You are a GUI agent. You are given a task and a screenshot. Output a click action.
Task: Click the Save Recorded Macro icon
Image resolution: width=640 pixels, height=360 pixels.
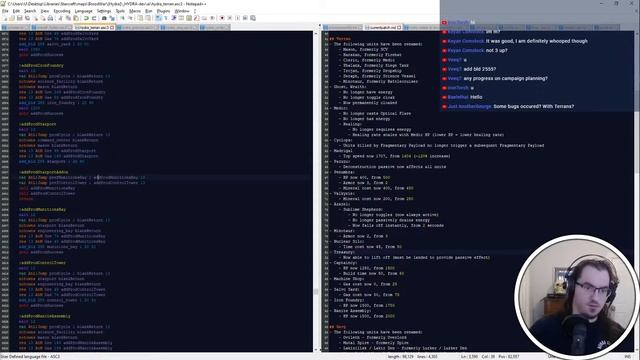click(253, 18)
